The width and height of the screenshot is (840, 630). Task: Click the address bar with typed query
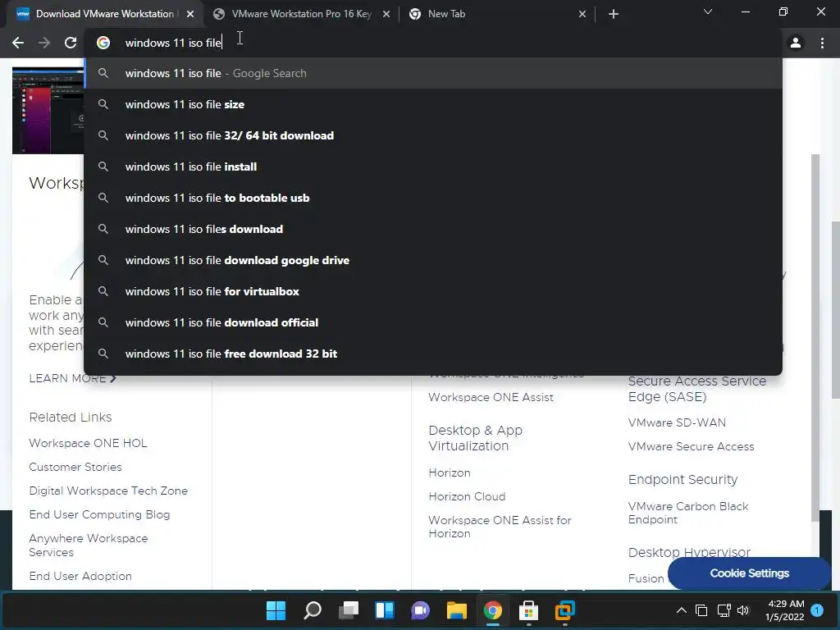point(433,43)
